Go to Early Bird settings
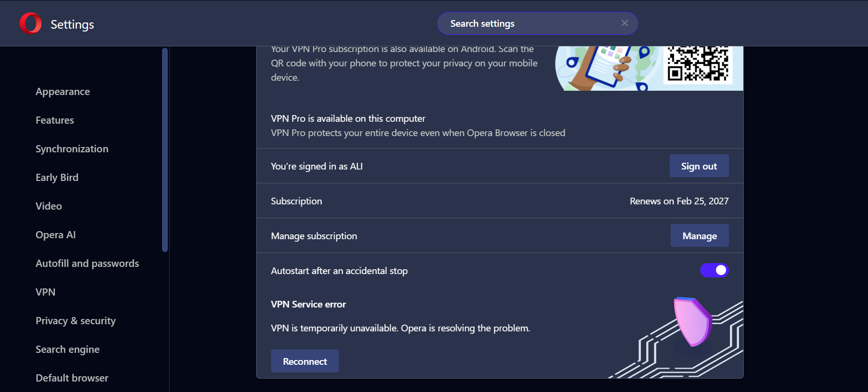The image size is (868, 392). click(57, 178)
